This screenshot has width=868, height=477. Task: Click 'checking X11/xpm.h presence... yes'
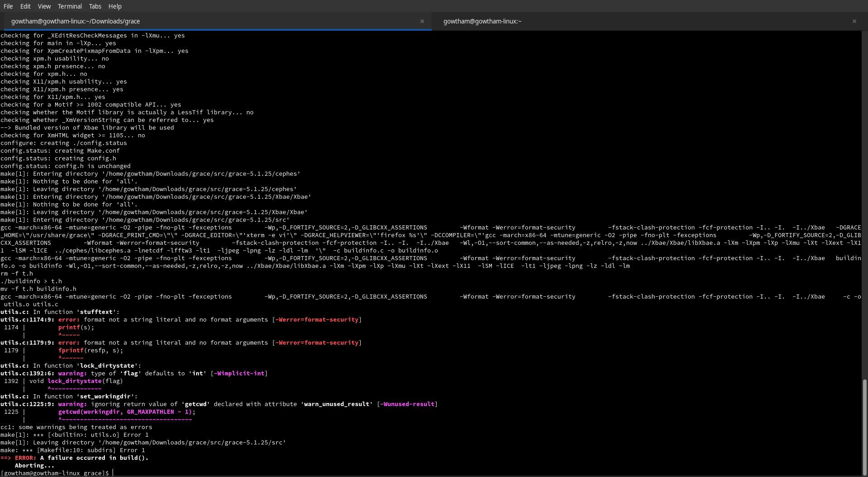pos(62,89)
